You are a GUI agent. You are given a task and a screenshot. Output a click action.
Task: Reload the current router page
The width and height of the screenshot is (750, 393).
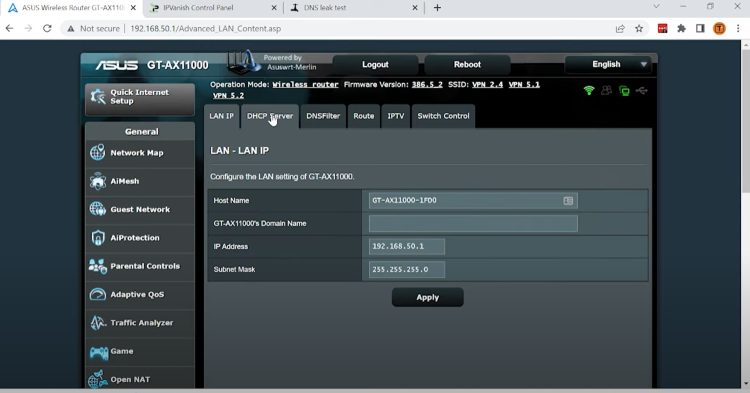click(x=47, y=28)
